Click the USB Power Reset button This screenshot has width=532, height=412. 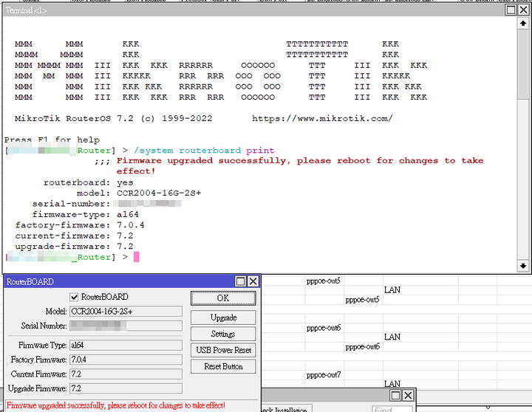tap(223, 350)
